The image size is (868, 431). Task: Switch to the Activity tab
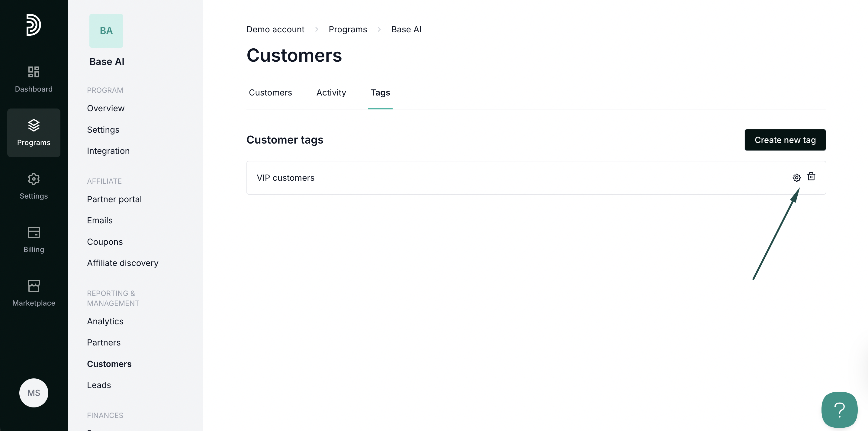[x=331, y=92]
